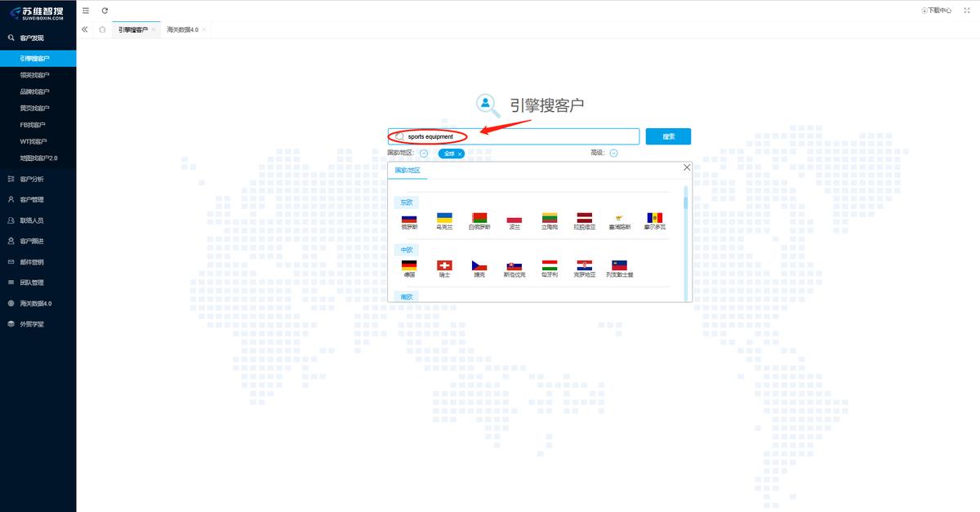The image size is (980, 512).
Task: Click the 团队管理 team management icon
Action: click(x=10, y=283)
